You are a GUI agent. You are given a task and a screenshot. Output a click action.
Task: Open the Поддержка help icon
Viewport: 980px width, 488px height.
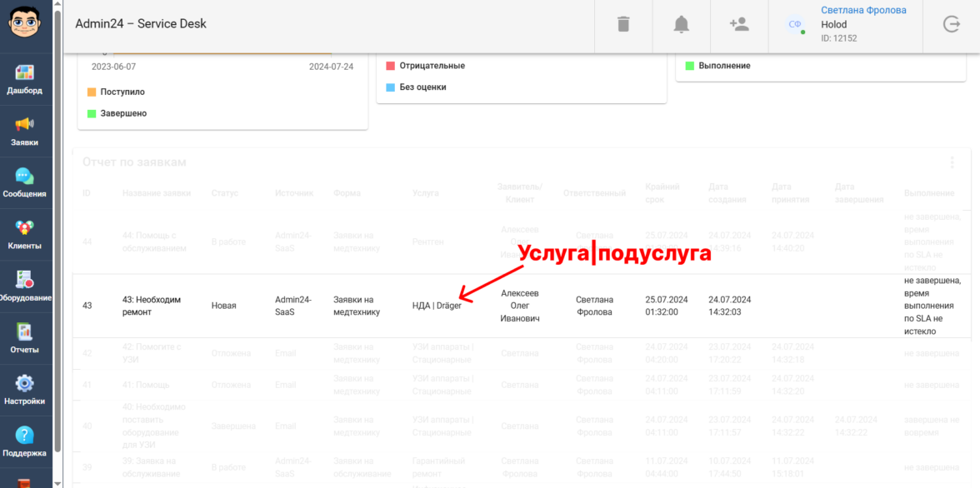click(25, 436)
